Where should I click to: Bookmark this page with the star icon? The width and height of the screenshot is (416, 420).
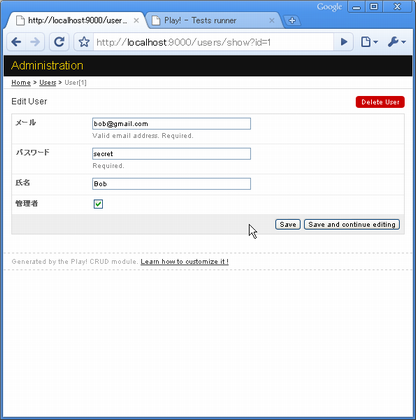pyautogui.click(x=84, y=42)
